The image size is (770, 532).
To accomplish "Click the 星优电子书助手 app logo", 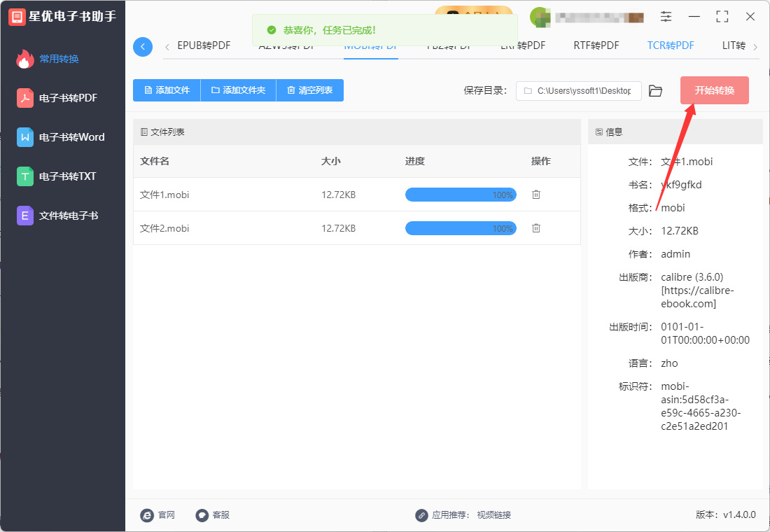I will click(17, 17).
